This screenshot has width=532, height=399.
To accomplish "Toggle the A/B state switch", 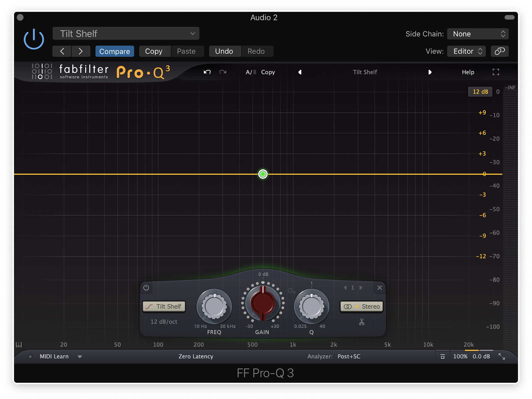I will pos(251,72).
